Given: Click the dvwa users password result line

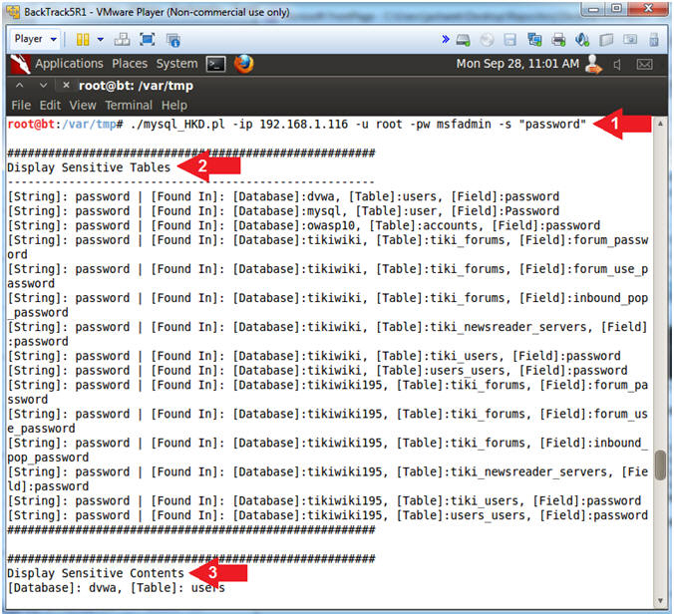Looking at the screenshot, I should point(284,197).
